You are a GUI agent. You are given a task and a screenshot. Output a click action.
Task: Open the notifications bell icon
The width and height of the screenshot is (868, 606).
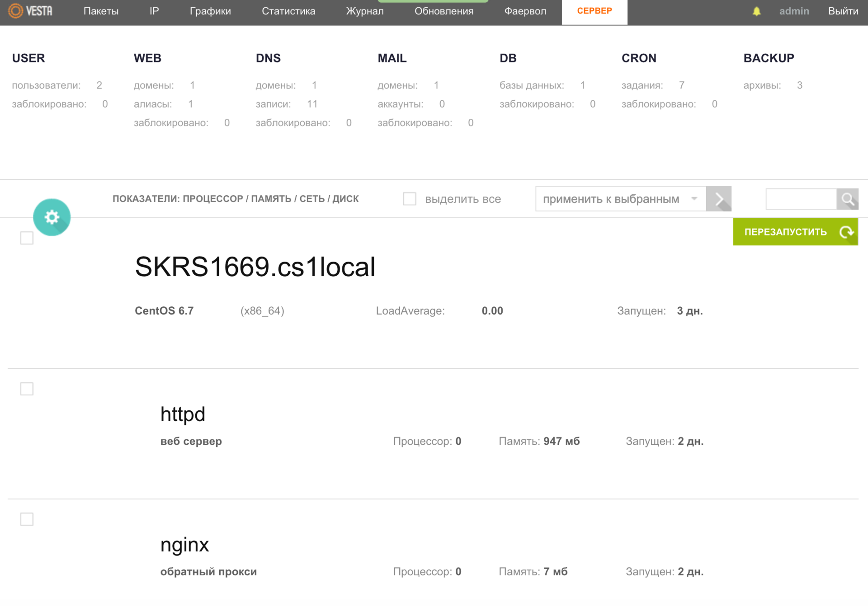pyautogui.click(x=756, y=11)
